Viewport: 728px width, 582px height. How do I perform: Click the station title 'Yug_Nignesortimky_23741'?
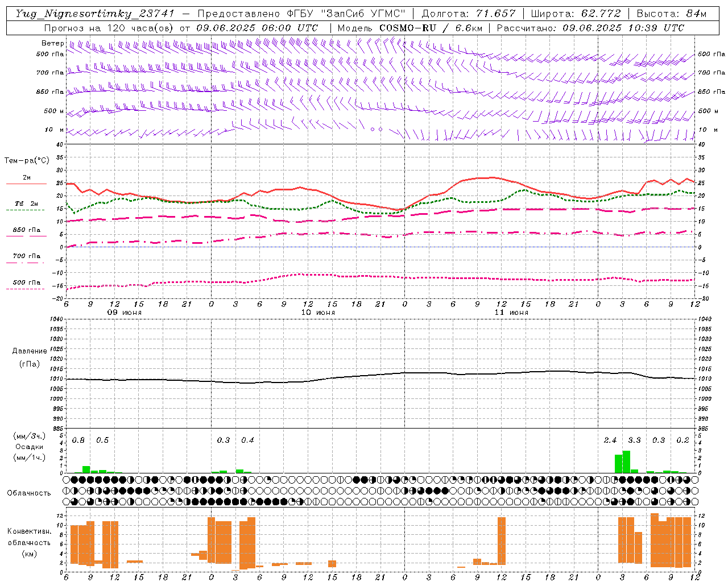point(95,14)
